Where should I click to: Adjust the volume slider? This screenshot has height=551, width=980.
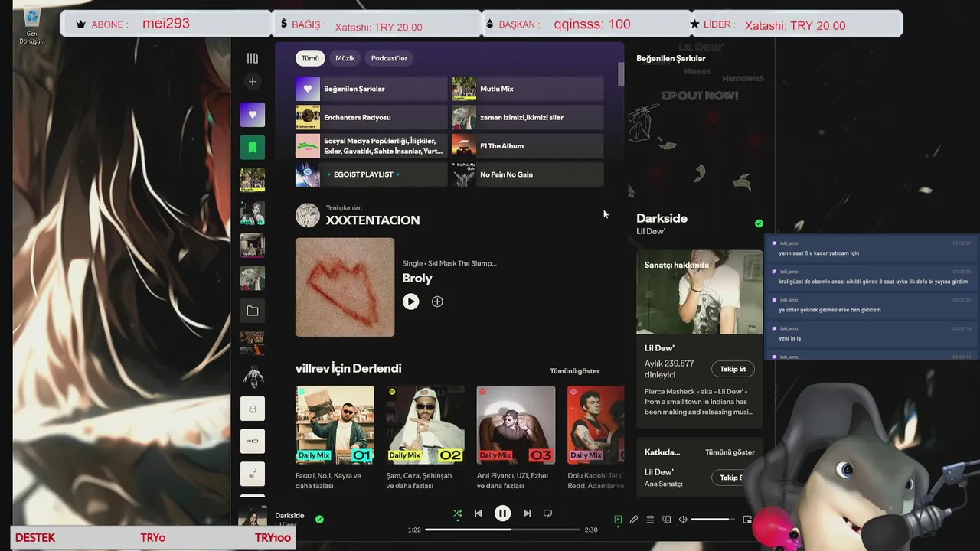point(712,520)
